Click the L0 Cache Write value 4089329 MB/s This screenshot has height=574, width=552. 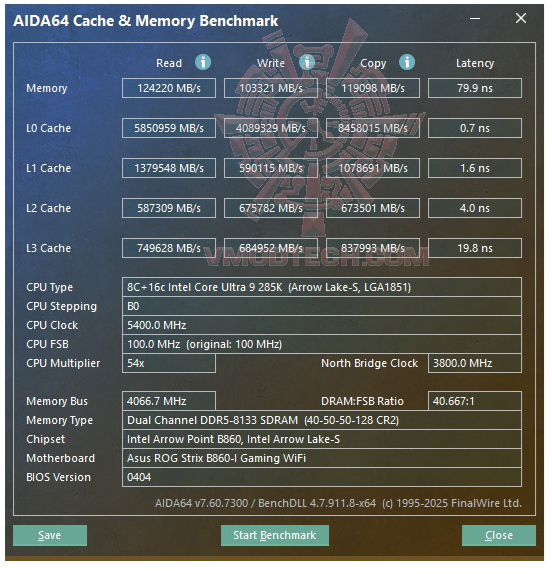tap(272, 128)
